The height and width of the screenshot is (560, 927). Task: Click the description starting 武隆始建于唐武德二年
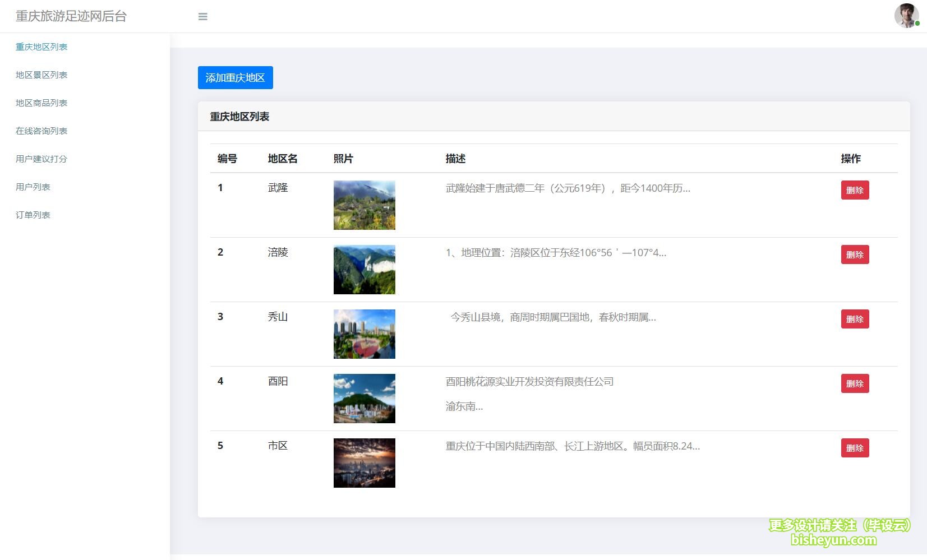tap(568, 188)
